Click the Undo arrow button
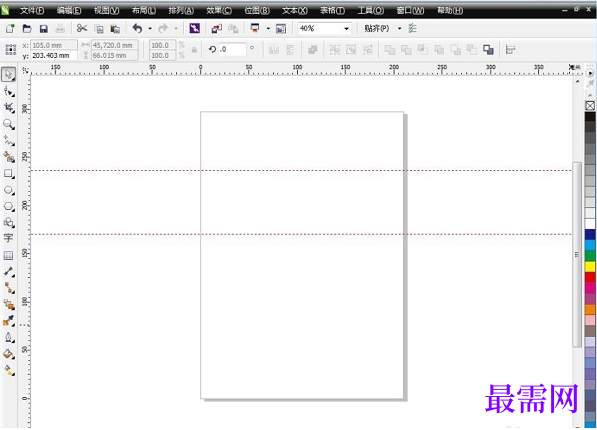The width and height of the screenshot is (597, 430). (x=137, y=29)
